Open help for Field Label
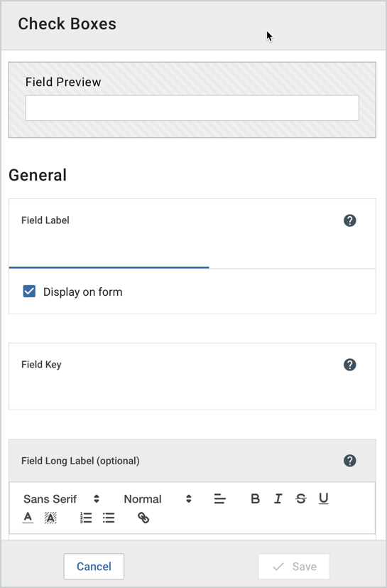The image size is (387, 588). pyautogui.click(x=350, y=220)
